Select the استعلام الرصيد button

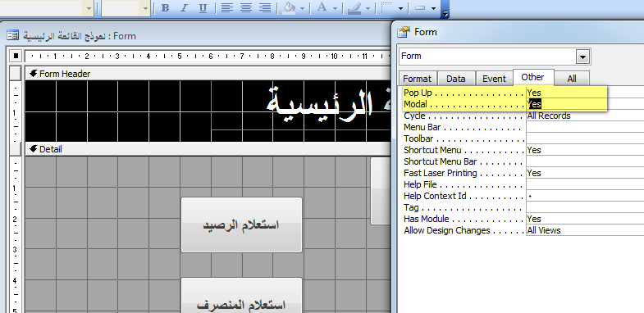tap(241, 225)
